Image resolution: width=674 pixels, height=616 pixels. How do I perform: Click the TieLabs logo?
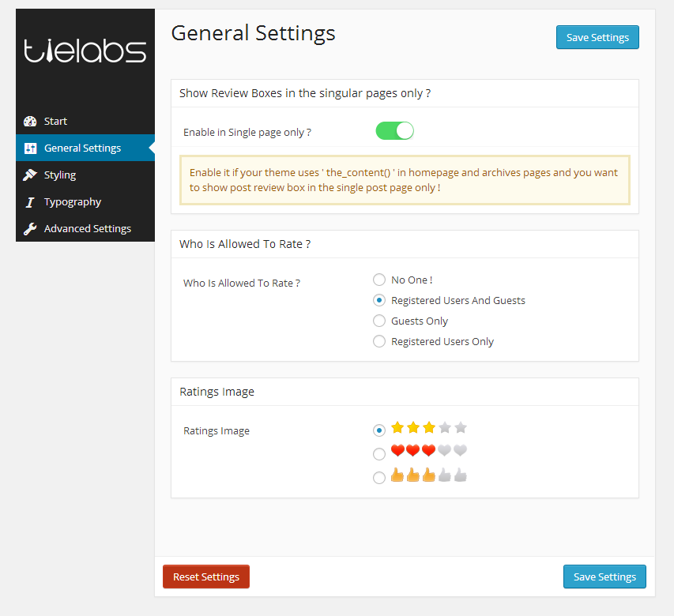(x=85, y=50)
